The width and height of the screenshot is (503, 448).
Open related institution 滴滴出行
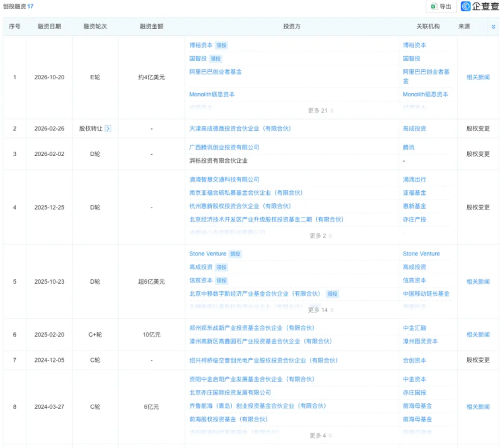414,179
